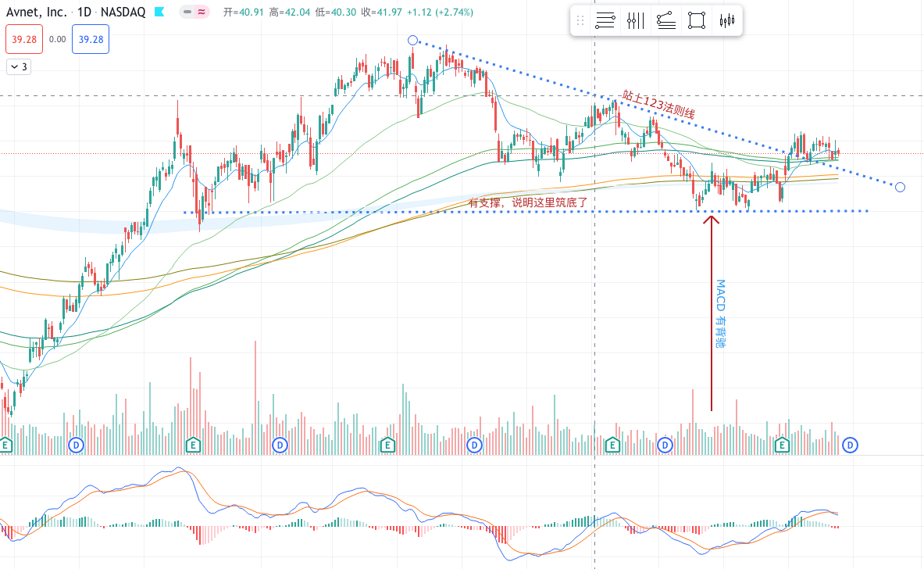
Task: Select the Rectangle drawing tool
Action: [x=696, y=21]
